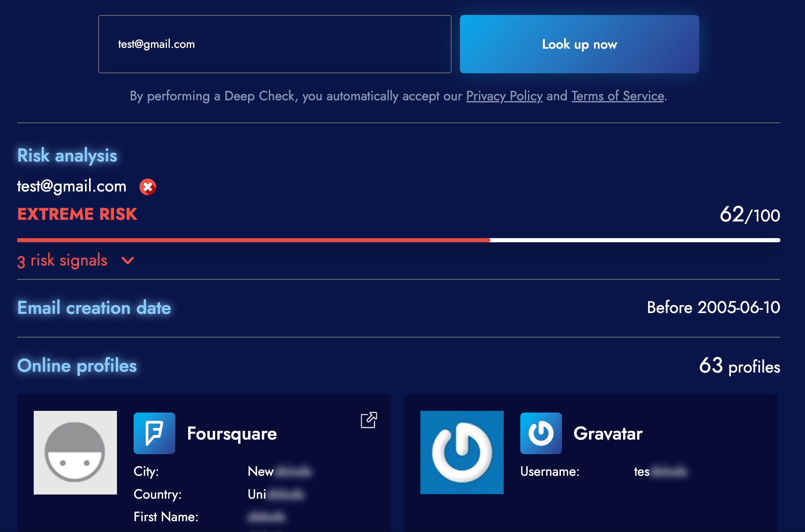Click the Gravatar Username value
Image resolution: width=805 pixels, height=532 pixels.
[660, 472]
